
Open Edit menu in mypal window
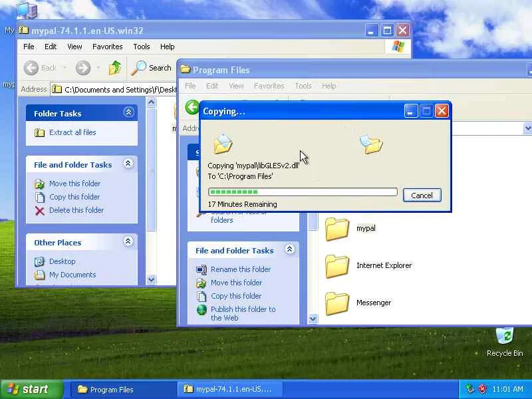(51, 47)
